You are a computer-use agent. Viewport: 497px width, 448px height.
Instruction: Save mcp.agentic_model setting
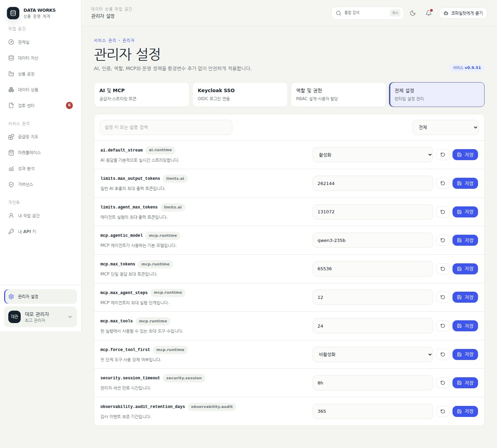coord(465,240)
